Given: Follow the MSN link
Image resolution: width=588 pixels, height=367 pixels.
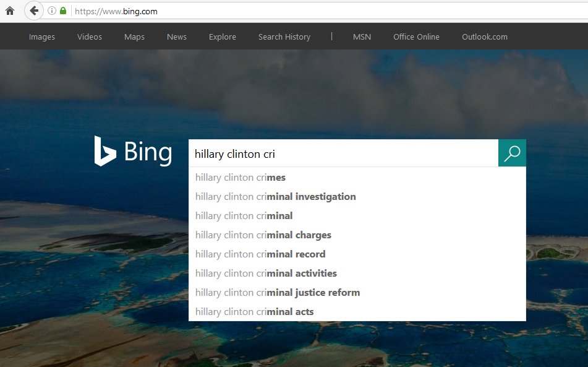Looking at the screenshot, I should pyautogui.click(x=362, y=37).
